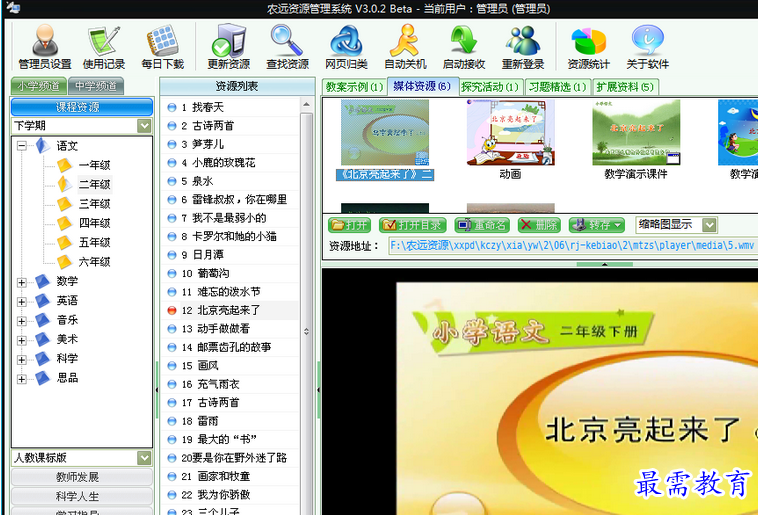Click the 重新登录 users icon
Viewport: 758px width, 515px height.
tap(523, 47)
